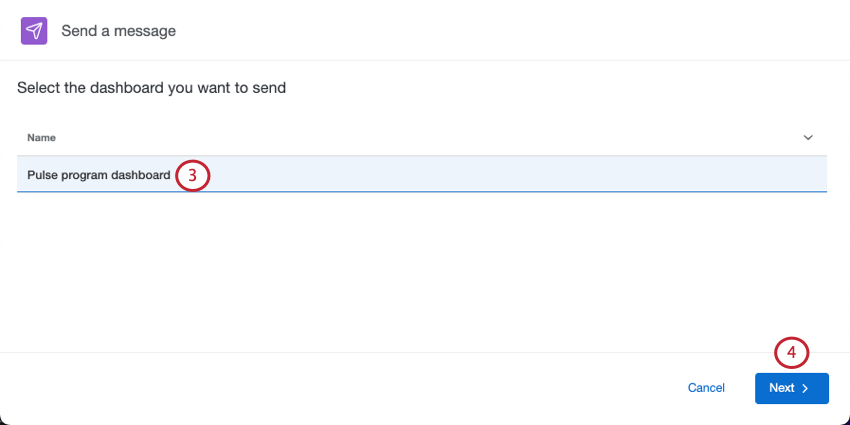Expand the chevron at the Name header's right
Viewport: 850px width, 425px height.
pos(808,137)
